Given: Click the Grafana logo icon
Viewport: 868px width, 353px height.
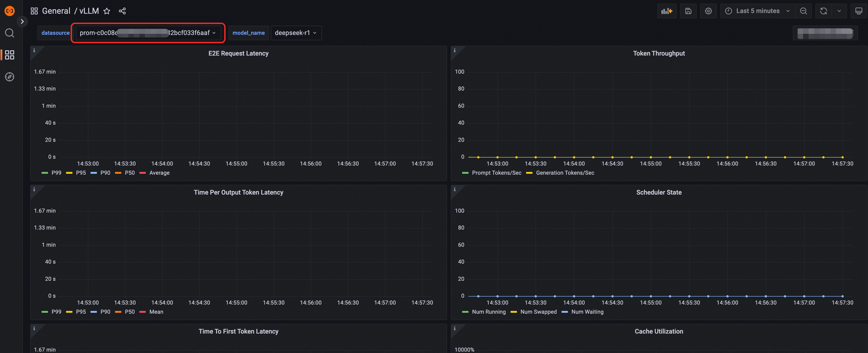Looking at the screenshot, I should coord(9,11).
